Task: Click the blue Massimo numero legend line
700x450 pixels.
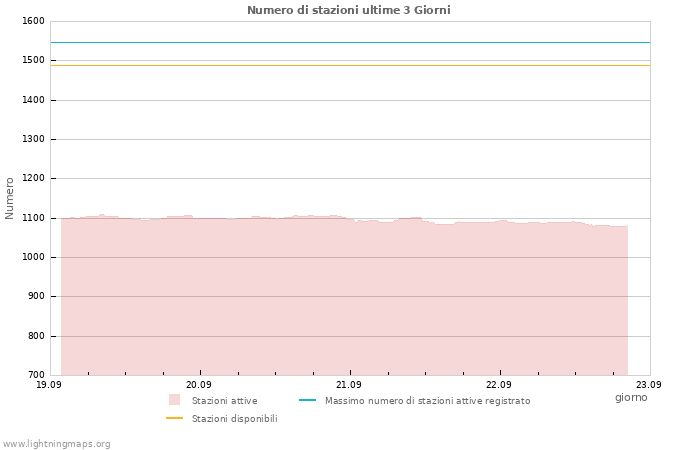Action: click(307, 400)
